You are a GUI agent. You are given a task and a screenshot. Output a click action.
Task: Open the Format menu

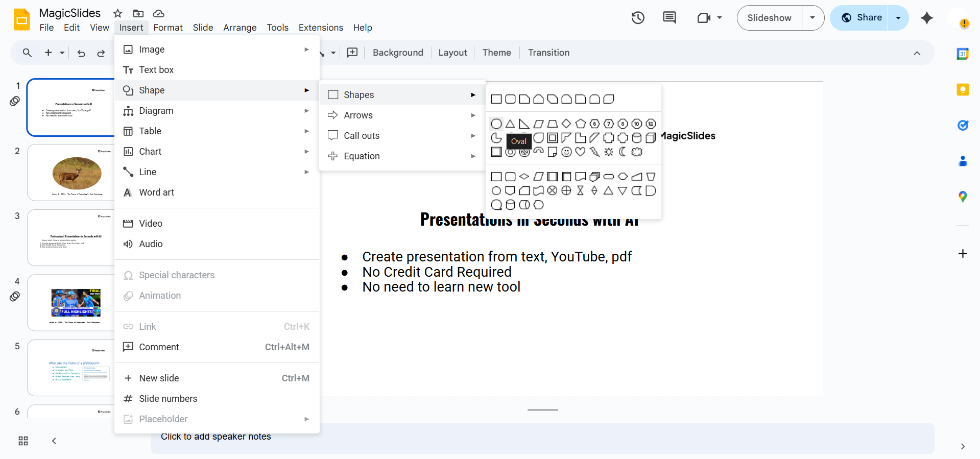click(168, 28)
